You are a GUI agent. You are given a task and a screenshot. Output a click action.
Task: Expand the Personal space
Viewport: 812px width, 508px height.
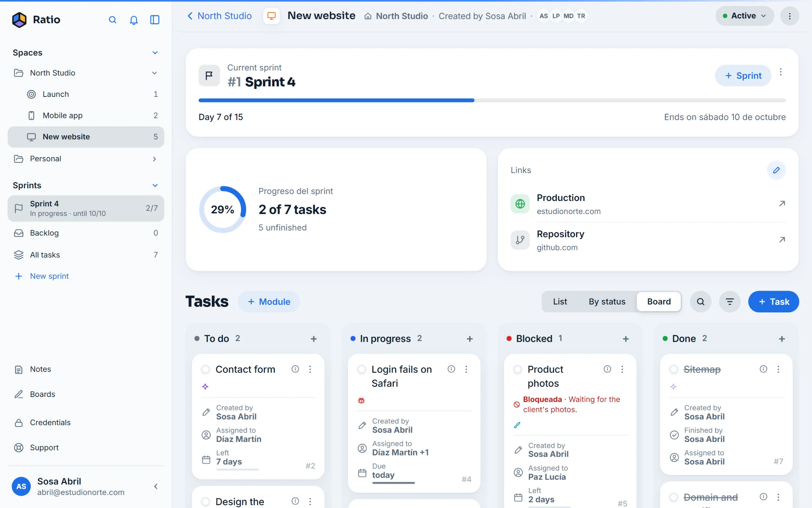154,159
